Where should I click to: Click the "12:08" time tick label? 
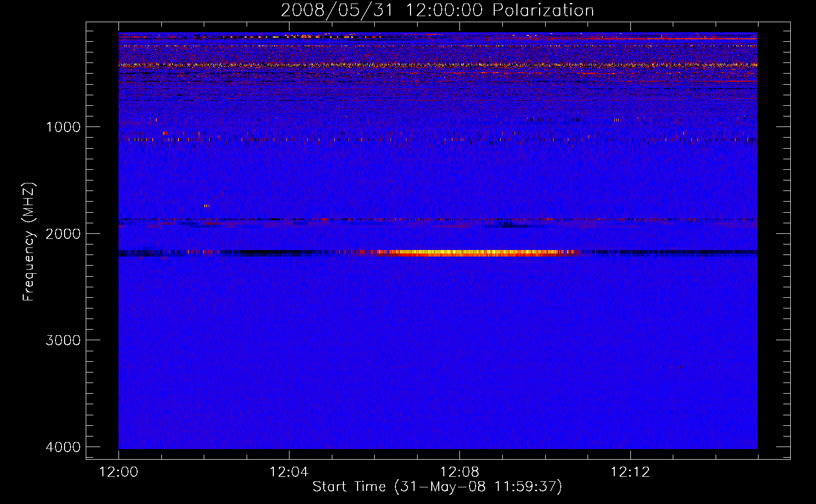pyautogui.click(x=459, y=472)
